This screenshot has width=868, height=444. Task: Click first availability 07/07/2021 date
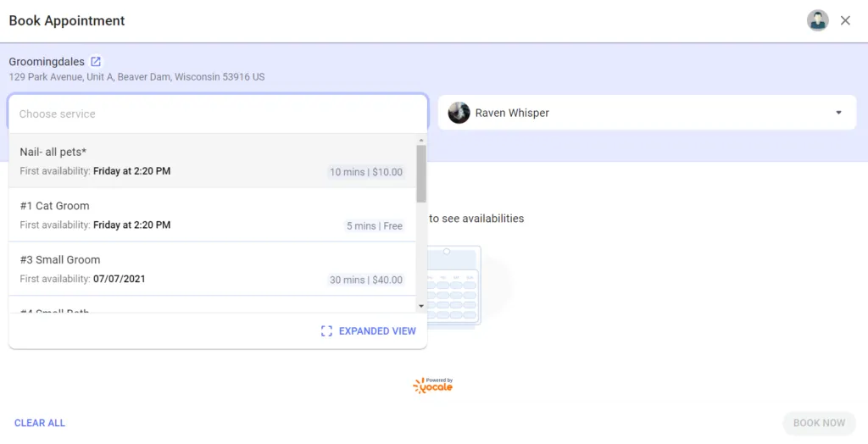click(119, 279)
